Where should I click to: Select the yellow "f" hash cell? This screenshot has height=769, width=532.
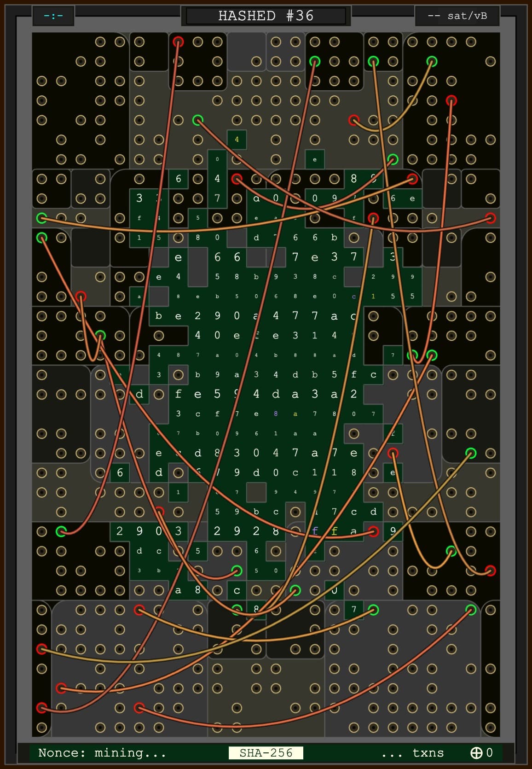(x=334, y=531)
